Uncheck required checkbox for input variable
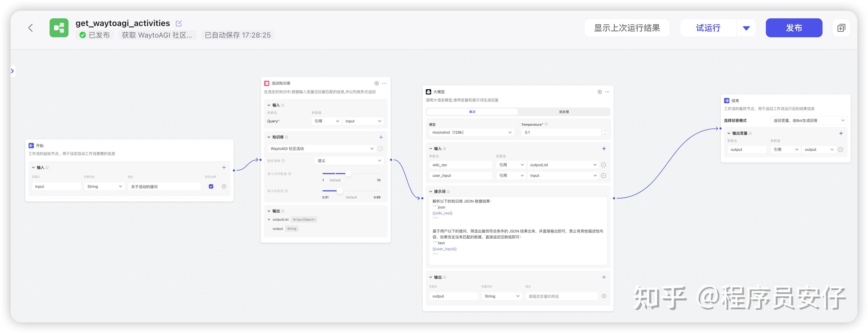Viewport: 868px width, 333px height. point(211,187)
